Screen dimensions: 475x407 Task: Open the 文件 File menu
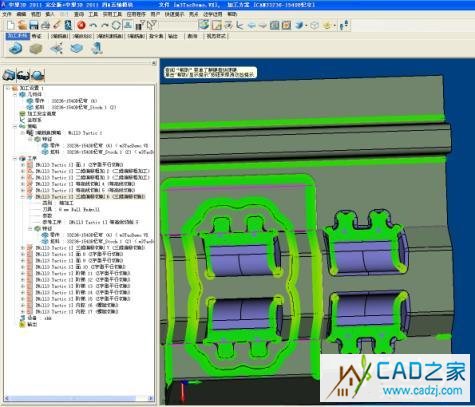click(x=6, y=14)
